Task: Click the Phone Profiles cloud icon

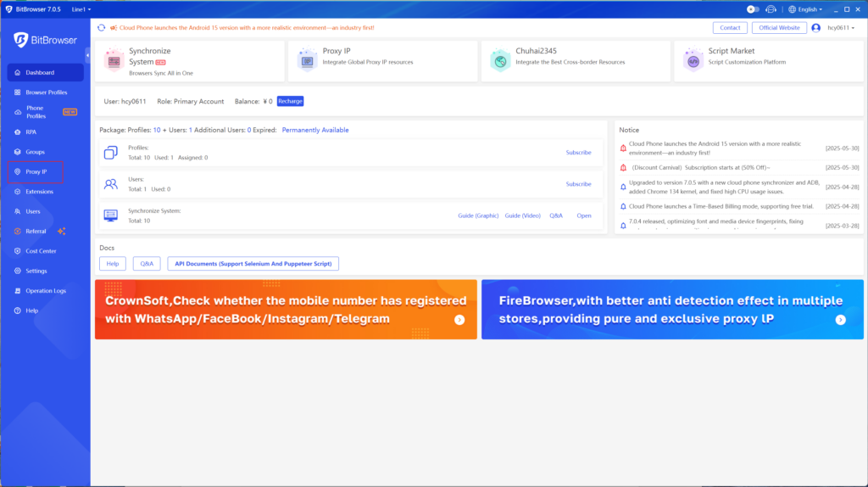Action: pyautogui.click(x=17, y=112)
